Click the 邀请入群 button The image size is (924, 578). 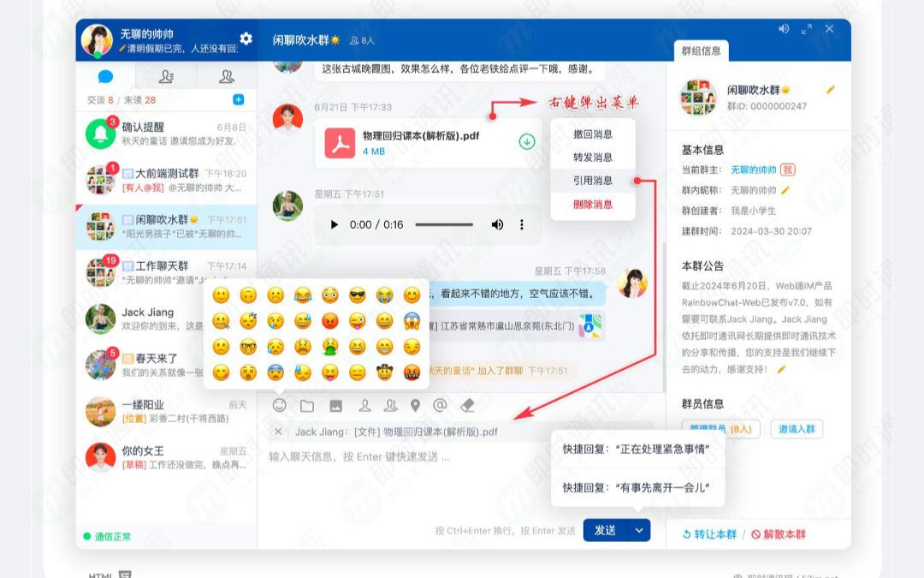pos(797,429)
